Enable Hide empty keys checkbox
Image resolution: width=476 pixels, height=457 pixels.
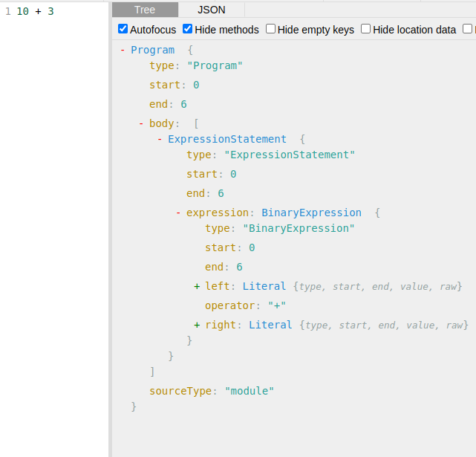point(271,29)
